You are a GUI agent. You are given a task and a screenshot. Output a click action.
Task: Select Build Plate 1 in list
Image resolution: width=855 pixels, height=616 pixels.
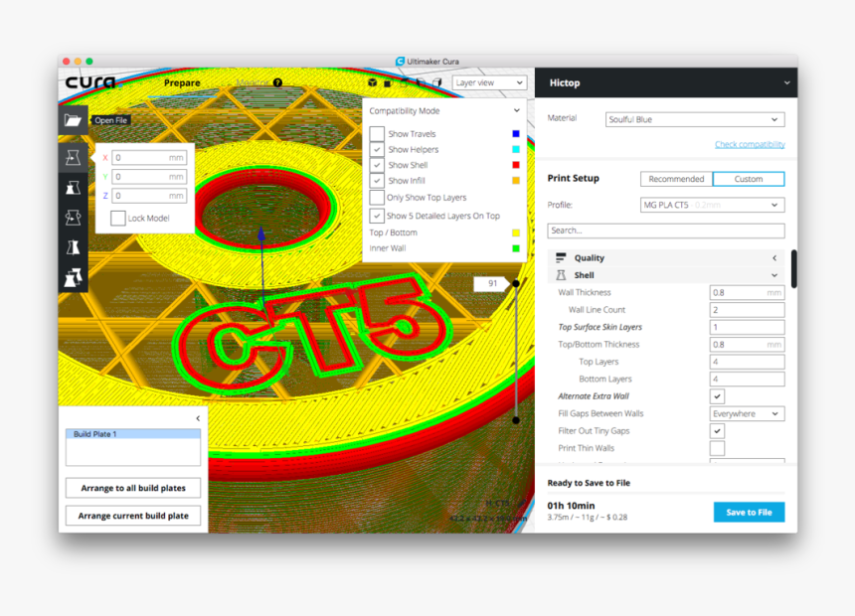[x=133, y=434]
